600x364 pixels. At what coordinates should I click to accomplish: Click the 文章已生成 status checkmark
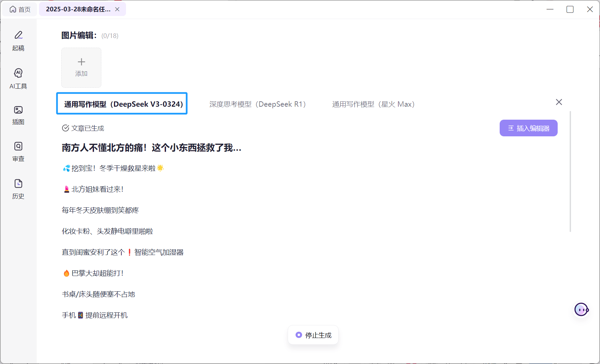pos(66,128)
